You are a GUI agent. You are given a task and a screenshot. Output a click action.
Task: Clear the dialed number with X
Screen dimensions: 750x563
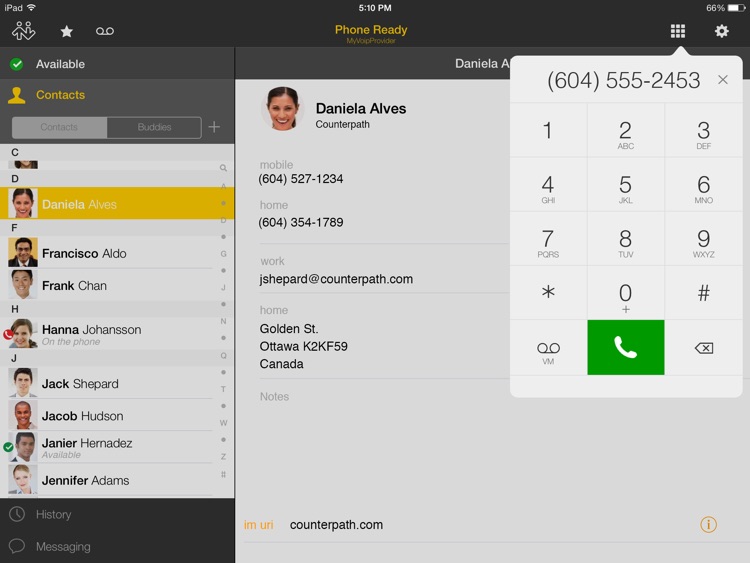pyautogui.click(x=723, y=80)
